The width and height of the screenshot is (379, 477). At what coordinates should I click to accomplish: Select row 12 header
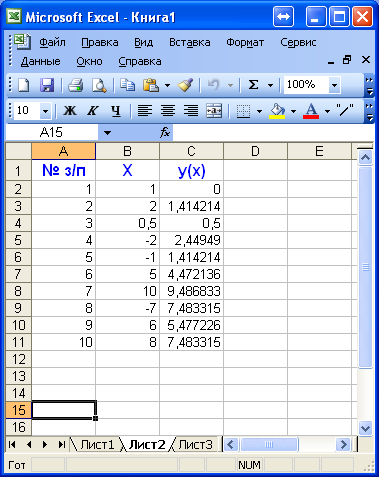point(19,359)
